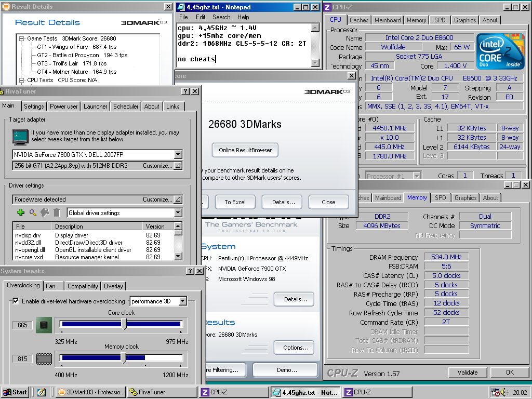This screenshot has height=399, width=532.
Task: Open the target adapter dropdown
Action: click(x=178, y=155)
